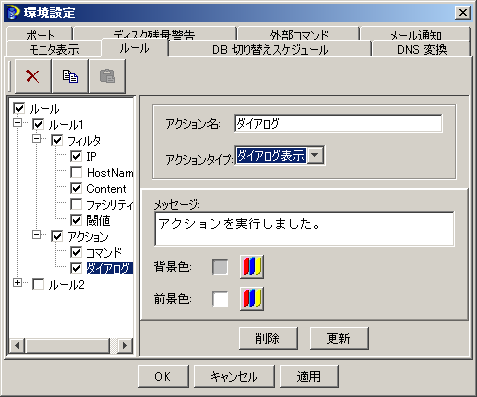The height and width of the screenshot is (397, 477).
Task: Select the HostName tree item label
Action: click(110, 173)
